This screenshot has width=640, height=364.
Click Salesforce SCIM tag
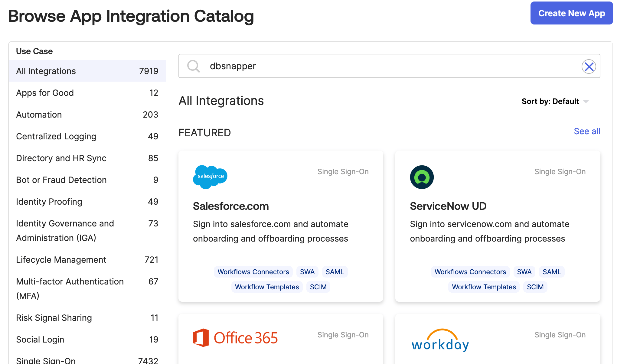[x=318, y=287]
